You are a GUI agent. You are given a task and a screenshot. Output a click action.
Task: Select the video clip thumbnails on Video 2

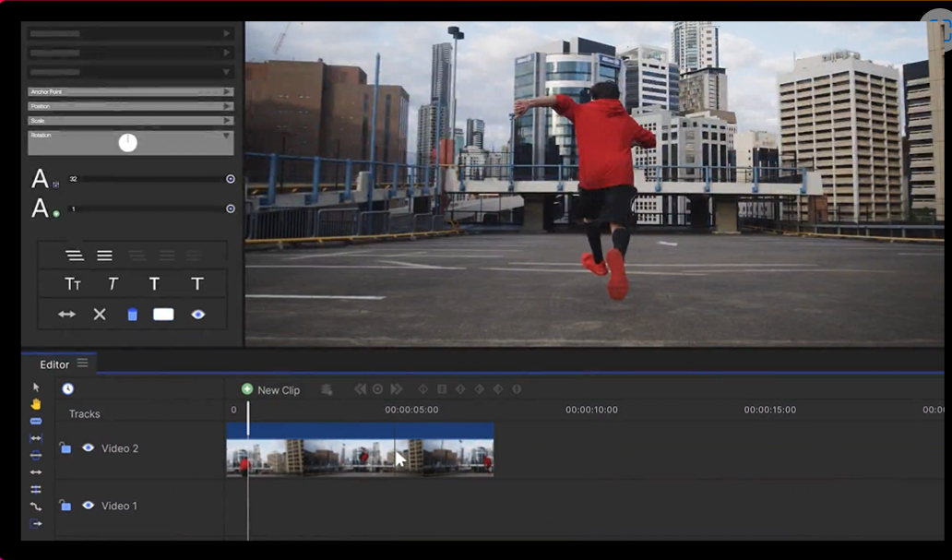[x=360, y=457]
